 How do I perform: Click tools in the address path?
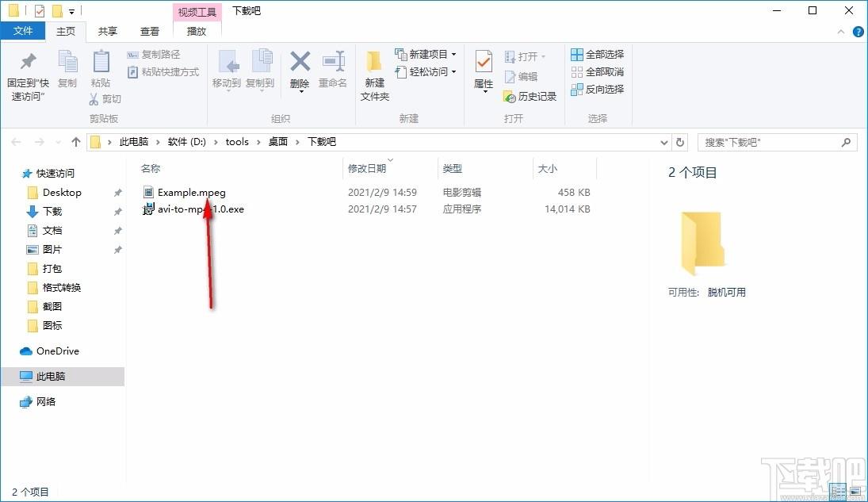237,142
